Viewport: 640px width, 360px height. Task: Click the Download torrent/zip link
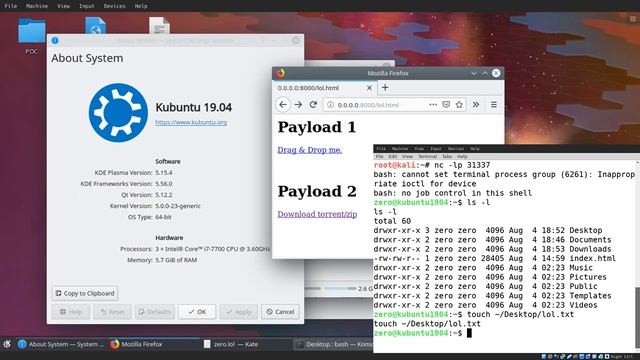click(317, 214)
